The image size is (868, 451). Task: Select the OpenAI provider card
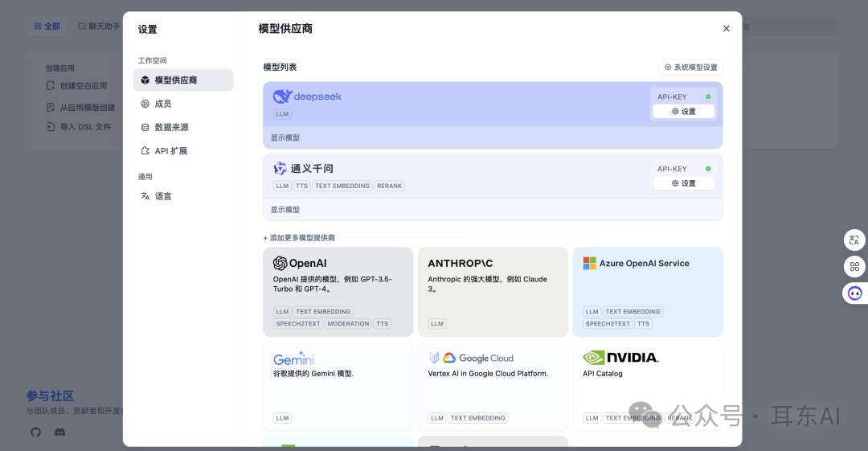(338, 292)
